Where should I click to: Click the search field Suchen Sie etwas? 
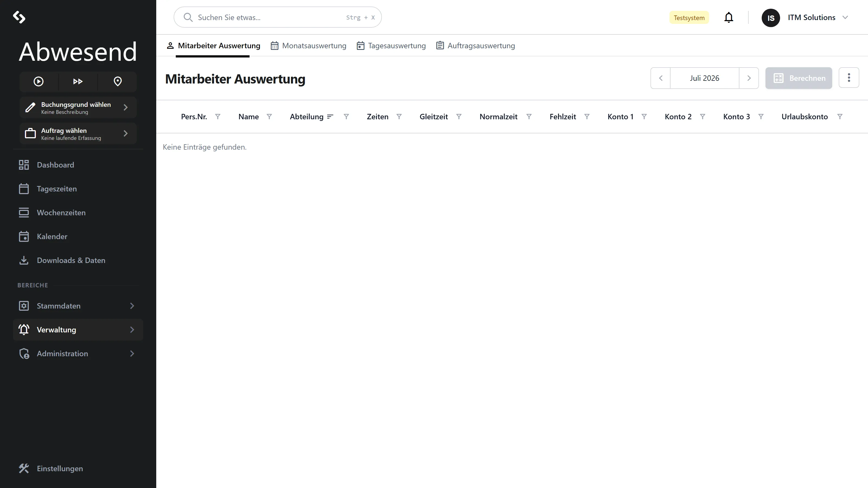(278, 18)
